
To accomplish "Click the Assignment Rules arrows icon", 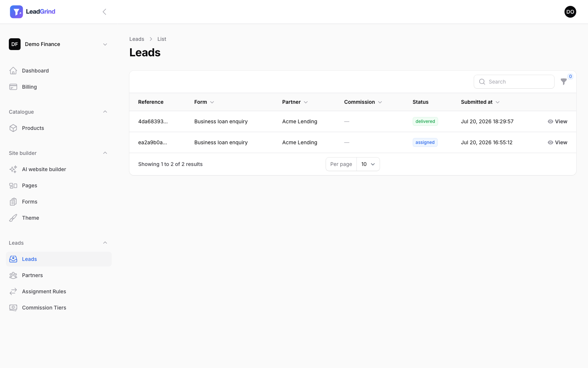I will coord(13,291).
